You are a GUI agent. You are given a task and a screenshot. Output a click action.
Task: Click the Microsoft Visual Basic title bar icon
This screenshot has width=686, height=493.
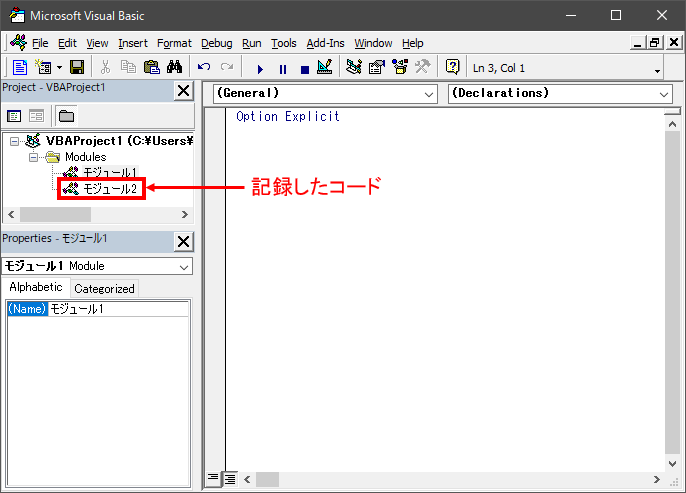click(17, 15)
